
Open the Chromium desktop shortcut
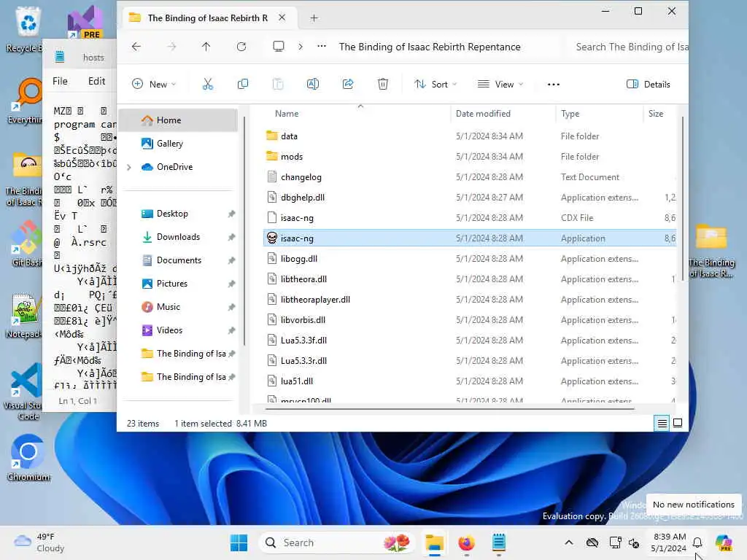28,458
